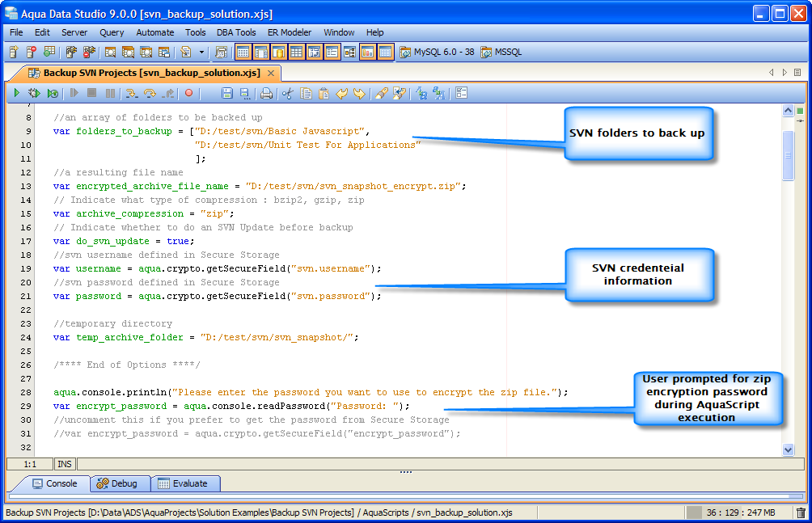The image size is (812, 523).
Task: Start debugging the script with the bug icon
Action: 34,93
